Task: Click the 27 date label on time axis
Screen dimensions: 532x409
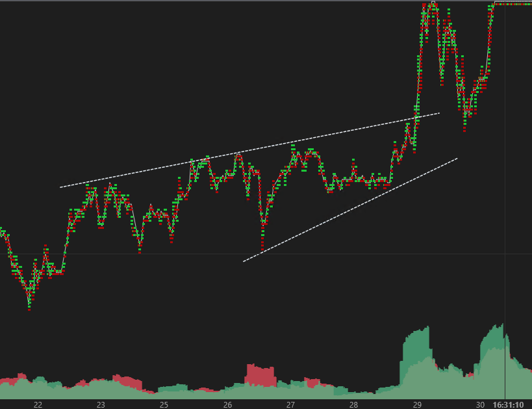Action: (290, 405)
